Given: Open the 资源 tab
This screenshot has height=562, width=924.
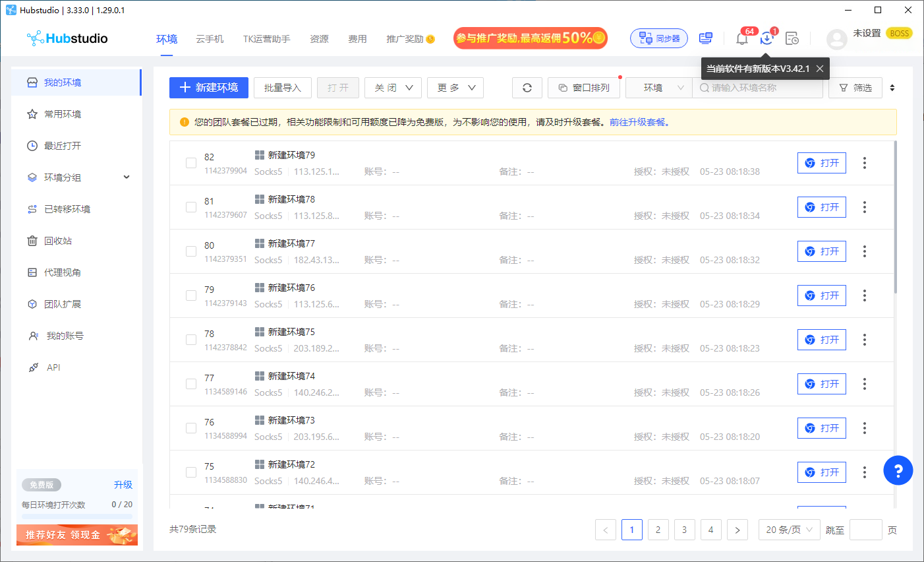Looking at the screenshot, I should point(319,39).
